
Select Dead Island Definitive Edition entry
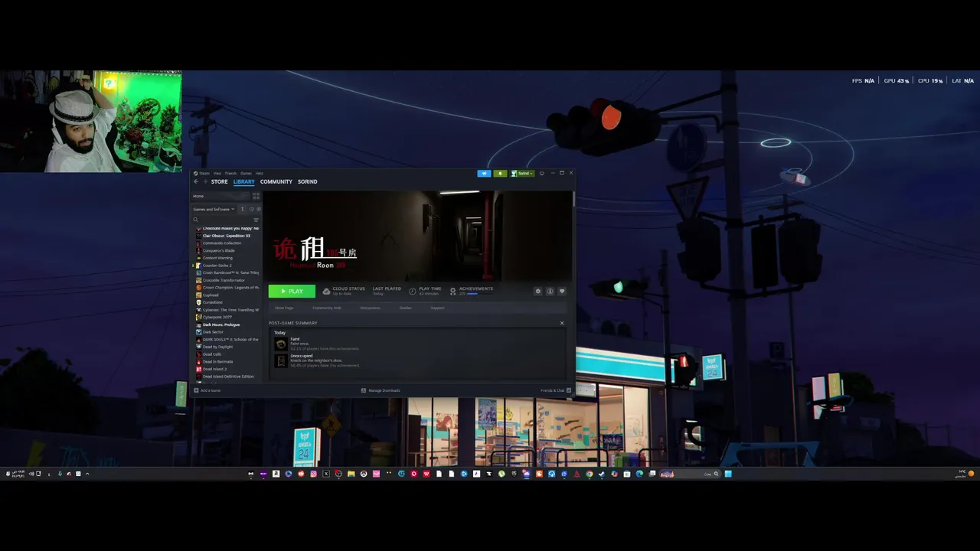[228, 377]
